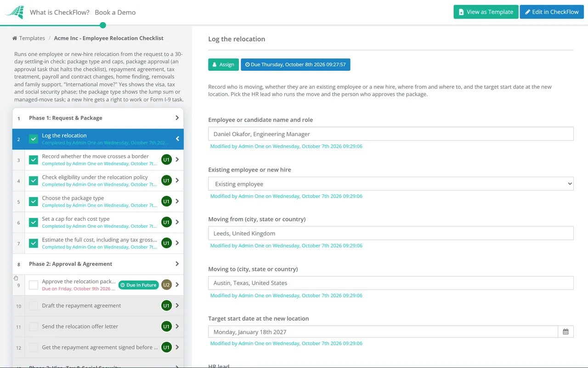Open calendar picker for target start date
588x368 pixels.
pos(565,332)
